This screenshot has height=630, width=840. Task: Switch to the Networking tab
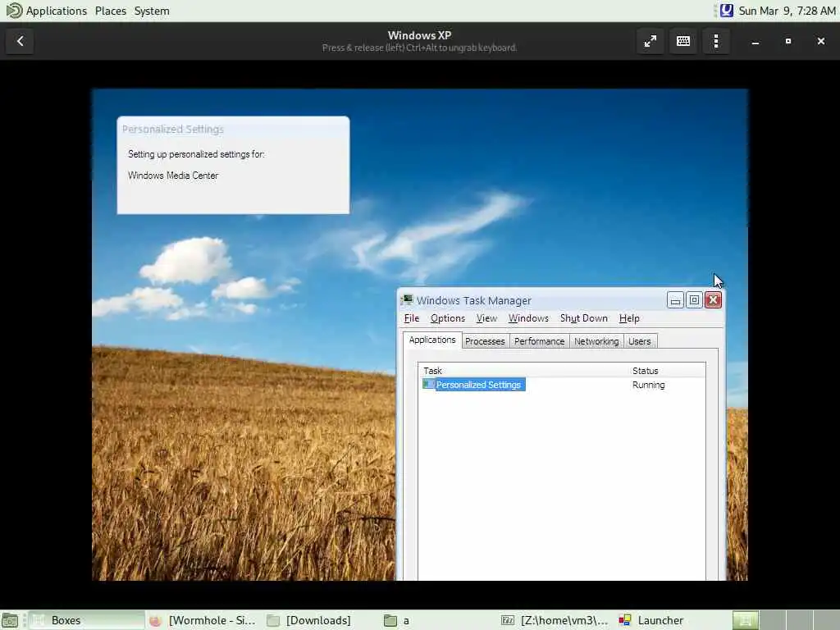(x=596, y=341)
